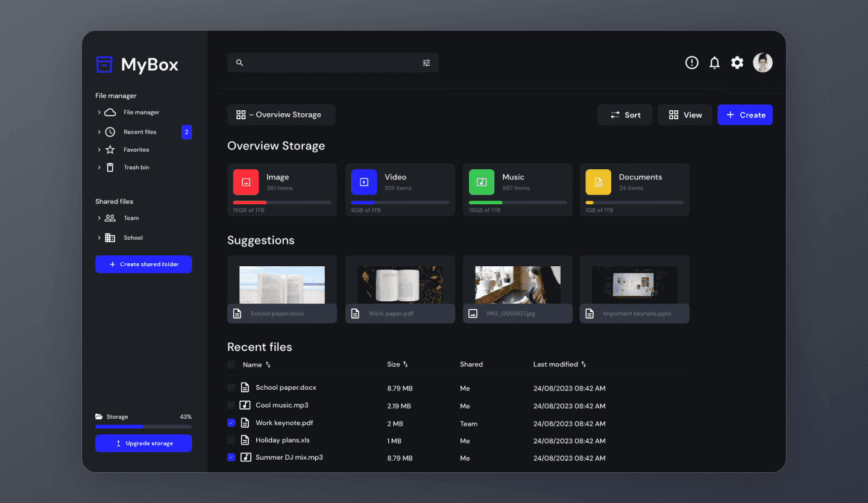868x503 pixels.
Task: Click the Image storage usage bar
Action: coord(282,202)
